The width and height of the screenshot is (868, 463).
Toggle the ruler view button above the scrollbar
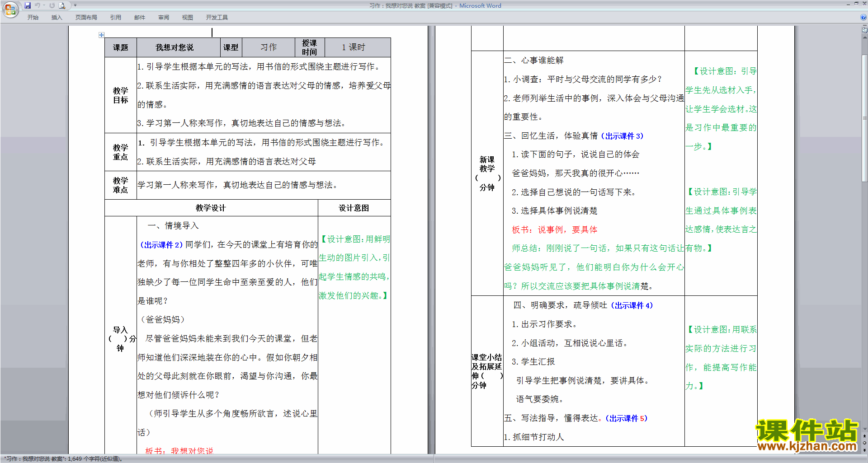(864, 30)
